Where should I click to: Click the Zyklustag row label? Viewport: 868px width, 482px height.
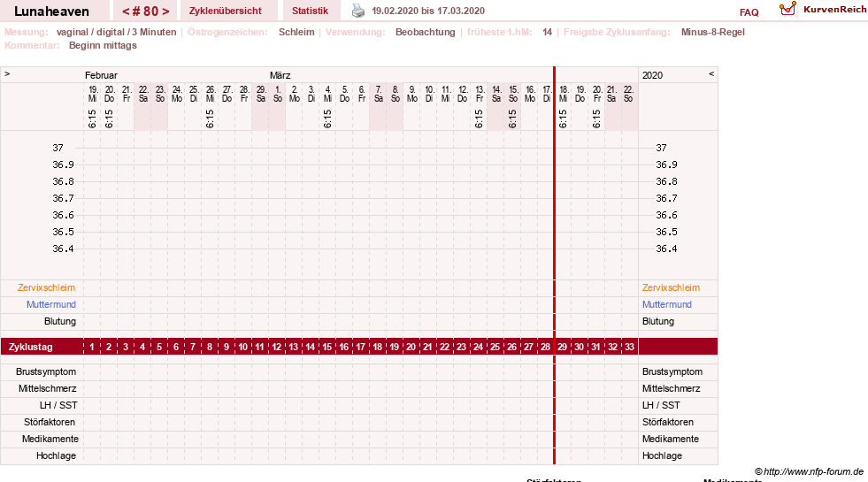coord(30,347)
